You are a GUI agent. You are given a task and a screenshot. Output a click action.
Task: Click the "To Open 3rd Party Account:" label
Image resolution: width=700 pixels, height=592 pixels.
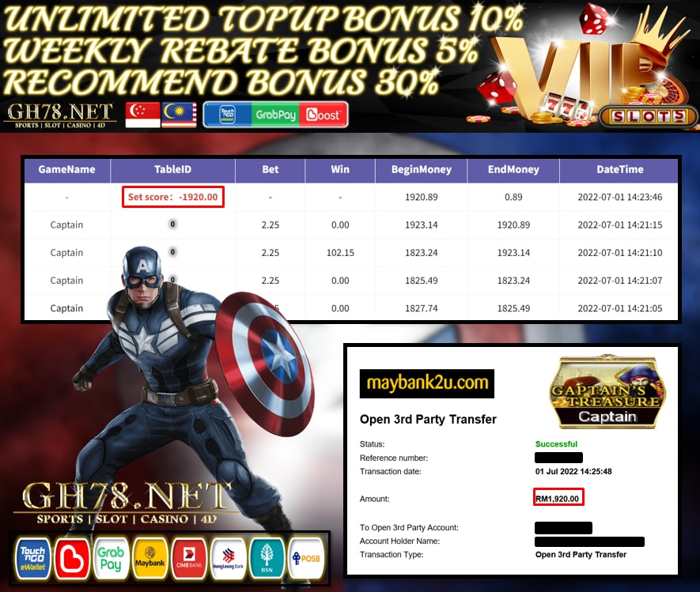tap(409, 528)
